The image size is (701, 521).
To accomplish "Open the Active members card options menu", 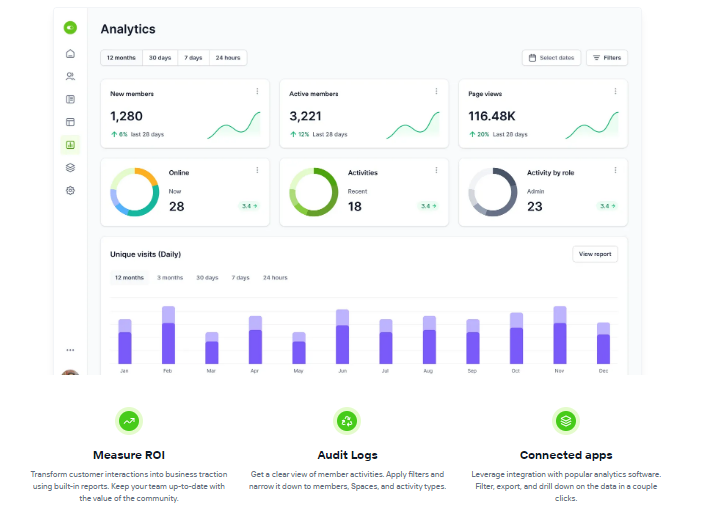I will coord(436,91).
